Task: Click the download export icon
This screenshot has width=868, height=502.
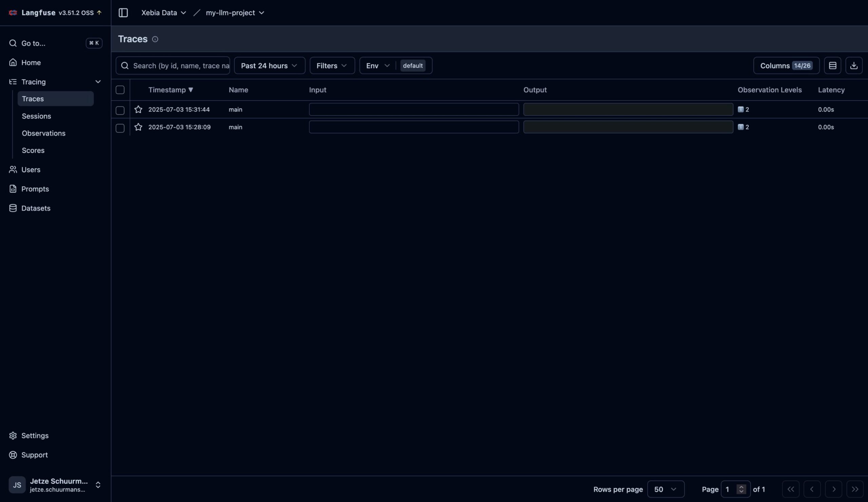Action: click(853, 65)
